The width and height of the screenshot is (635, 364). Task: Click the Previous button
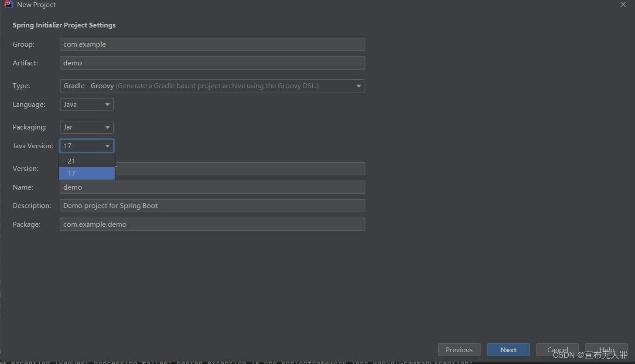pos(459,350)
